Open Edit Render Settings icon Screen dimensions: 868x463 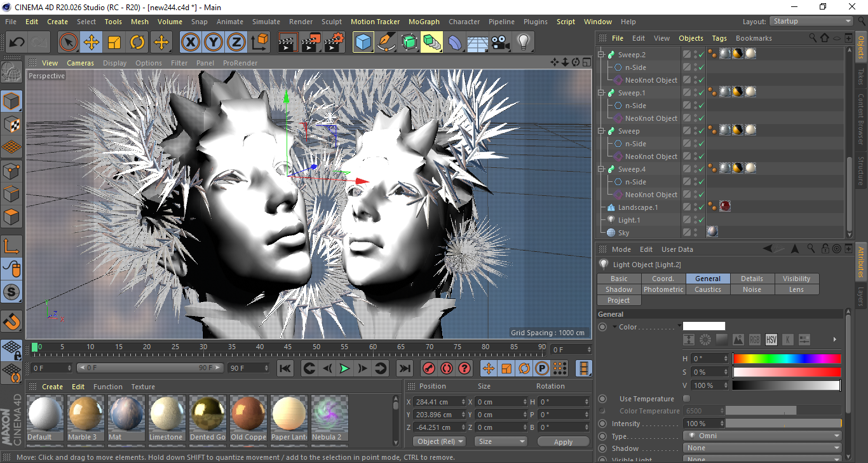pos(334,43)
